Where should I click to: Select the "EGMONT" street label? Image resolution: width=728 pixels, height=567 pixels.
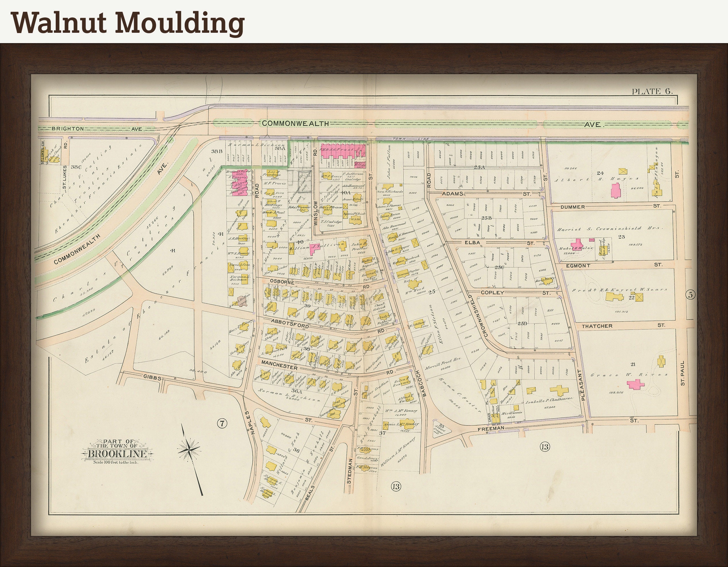578,266
